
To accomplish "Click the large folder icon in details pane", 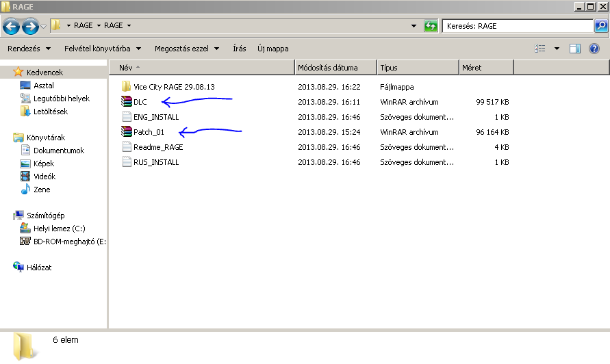I will pos(25,346).
